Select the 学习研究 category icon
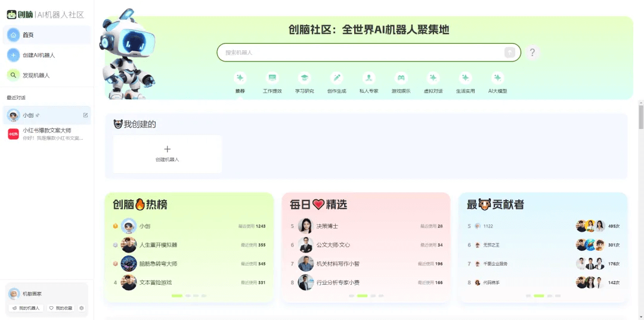 coord(304,78)
